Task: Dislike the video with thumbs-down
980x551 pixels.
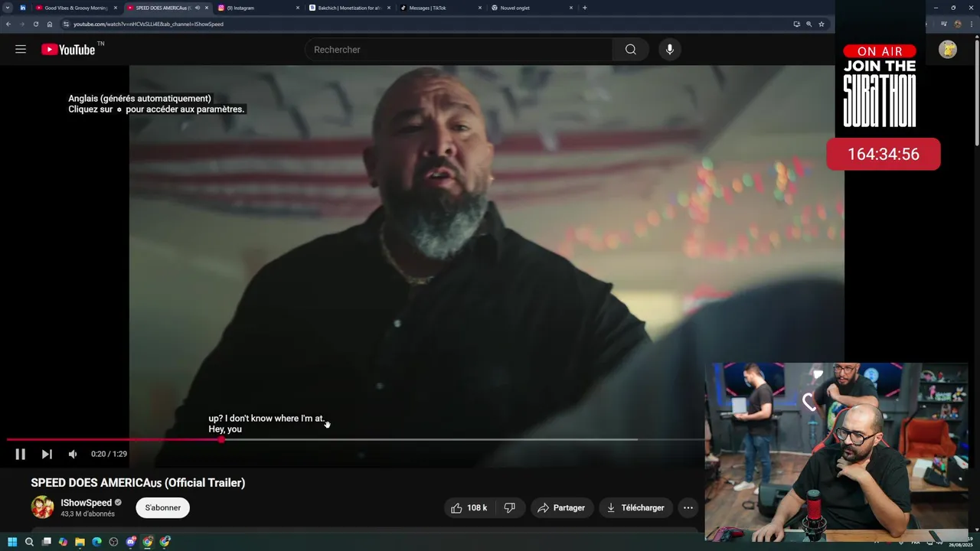Action: [x=509, y=507]
